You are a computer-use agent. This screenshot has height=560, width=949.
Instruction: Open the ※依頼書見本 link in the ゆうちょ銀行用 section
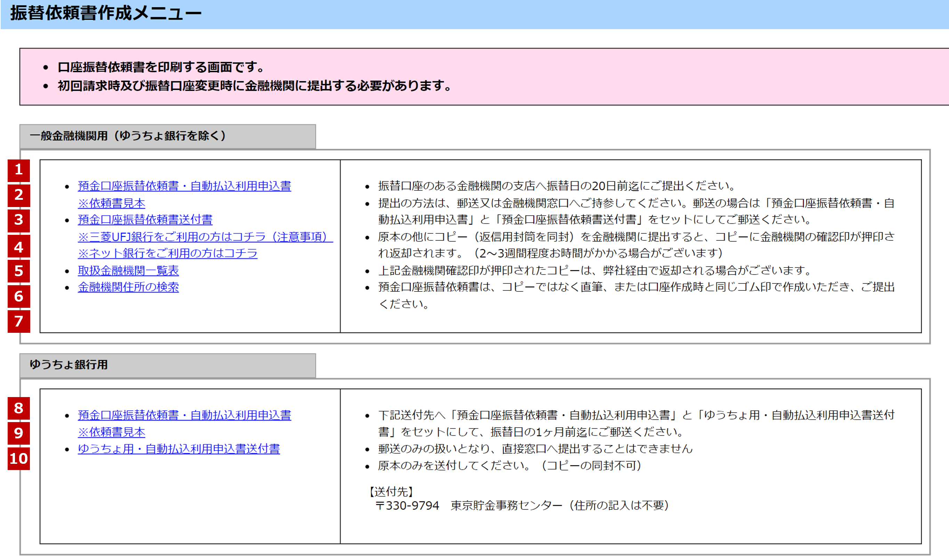111,433
